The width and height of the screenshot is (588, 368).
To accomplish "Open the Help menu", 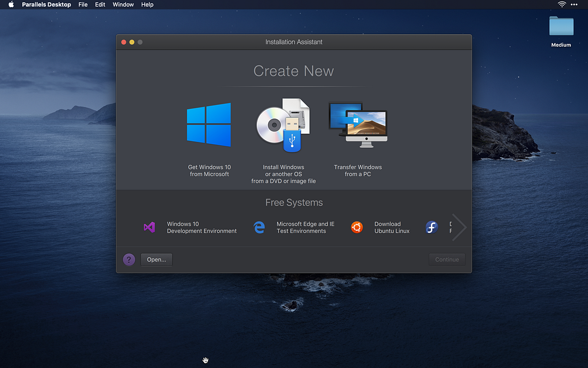I will click(x=147, y=5).
